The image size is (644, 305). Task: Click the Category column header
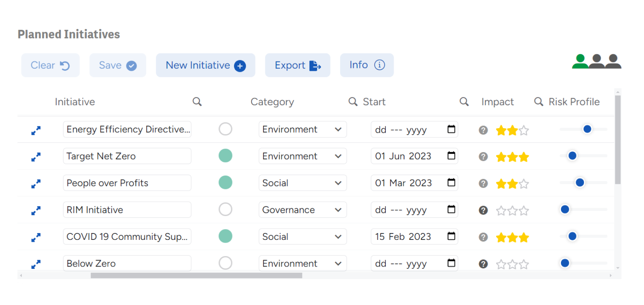pos(272,102)
